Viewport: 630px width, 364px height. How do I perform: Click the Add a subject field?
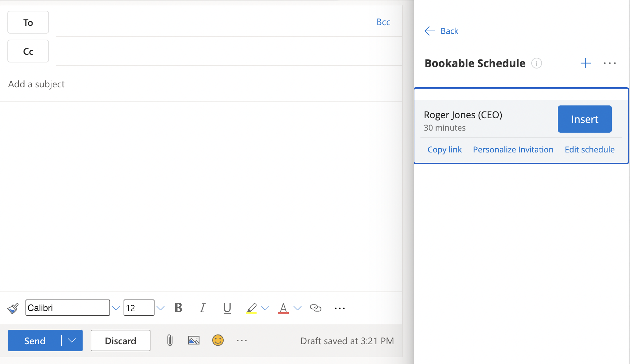click(201, 84)
